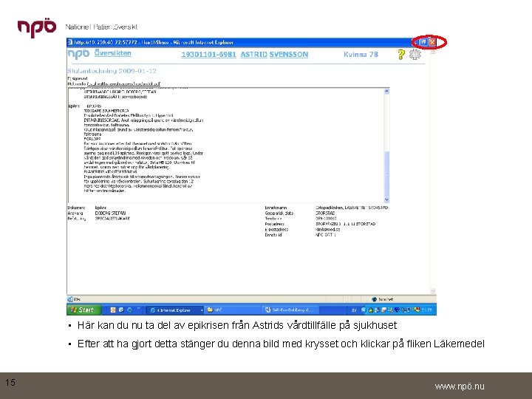Expand the Internet Explorer taskbar group arrow
This screenshot has width=532, height=399.
tap(202, 310)
